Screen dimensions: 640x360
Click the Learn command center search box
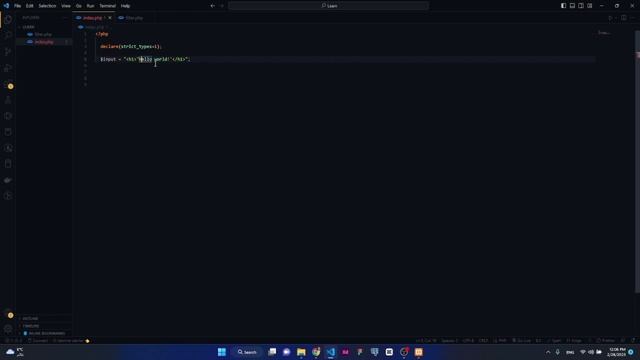pyautogui.click(x=329, y=6)
